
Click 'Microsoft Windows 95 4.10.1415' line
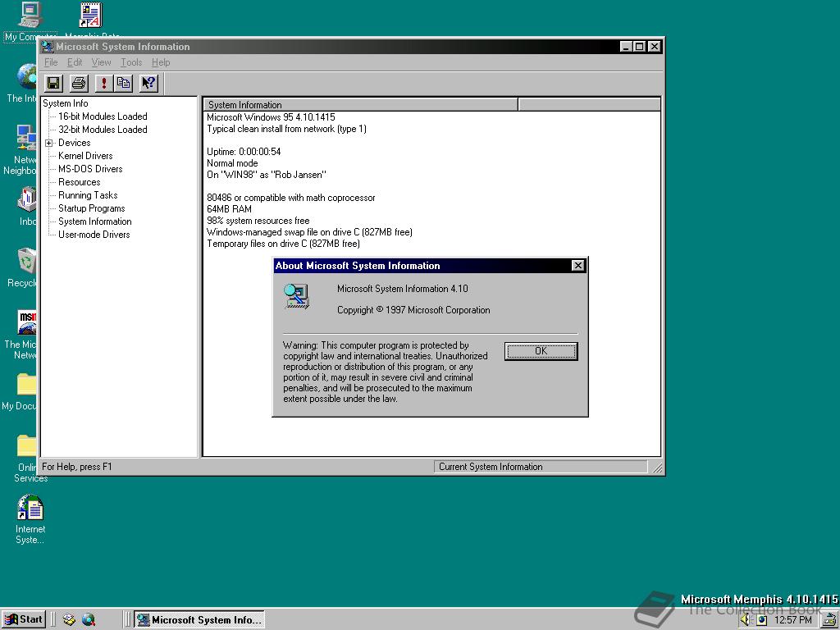tap(271, 117)
